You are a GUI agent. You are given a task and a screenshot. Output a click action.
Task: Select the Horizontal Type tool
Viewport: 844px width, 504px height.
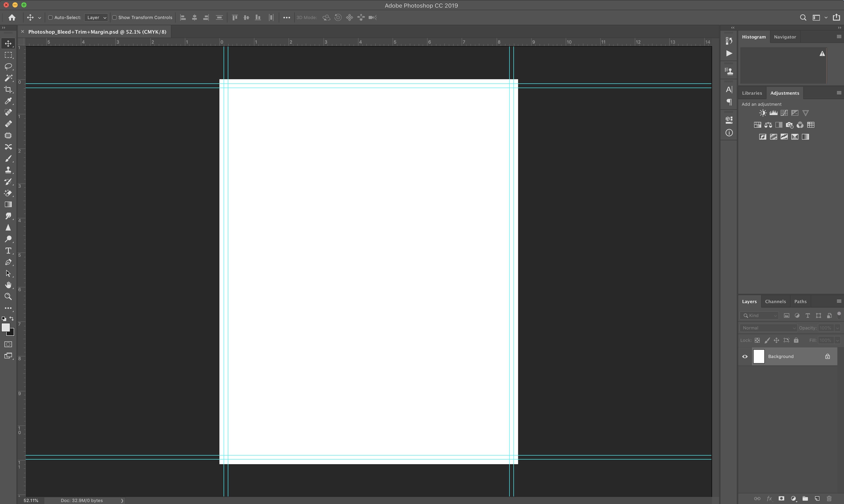click(x=8, y=251)
